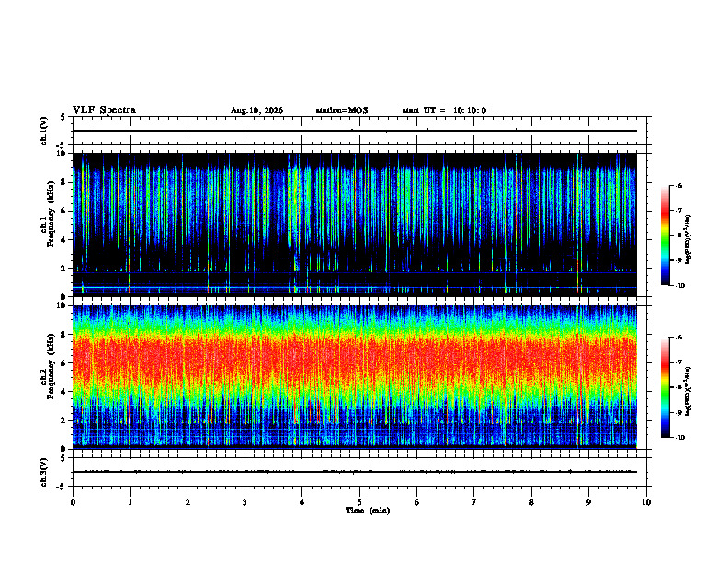Click the "station=MOS" header label

point(342,110)
